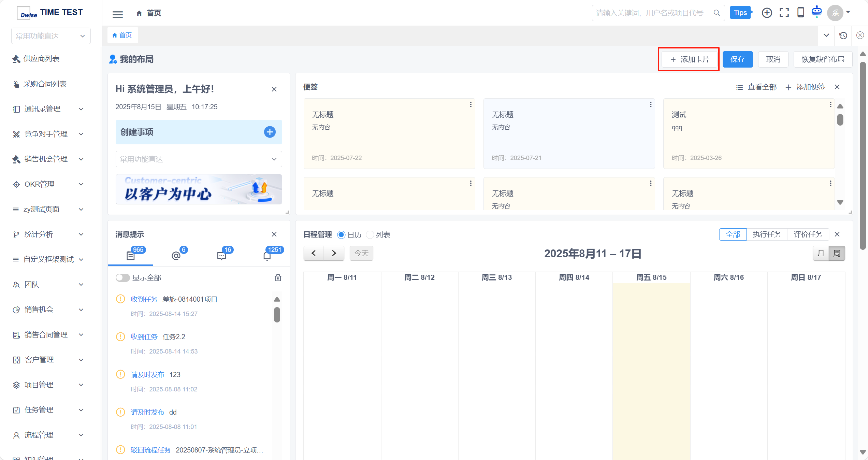Click the 收到任务 link for 任务2.2
The width and height of the screenshot is (868, 460).
pyautogui.click(x=144, y=337)
